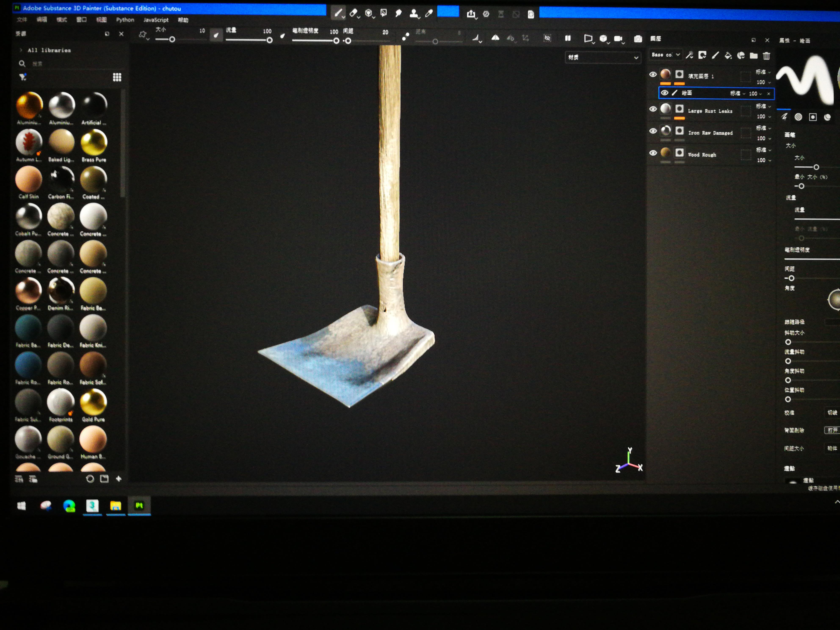Select the Smudge tool
Viewport: 840px width, 630px height.
[398, 13]
